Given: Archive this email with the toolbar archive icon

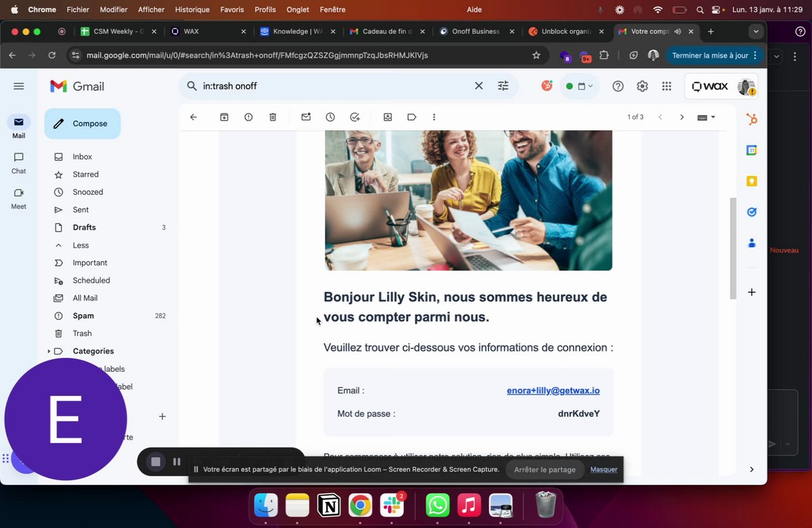Looking at the screenshot, I should point(224,117).
